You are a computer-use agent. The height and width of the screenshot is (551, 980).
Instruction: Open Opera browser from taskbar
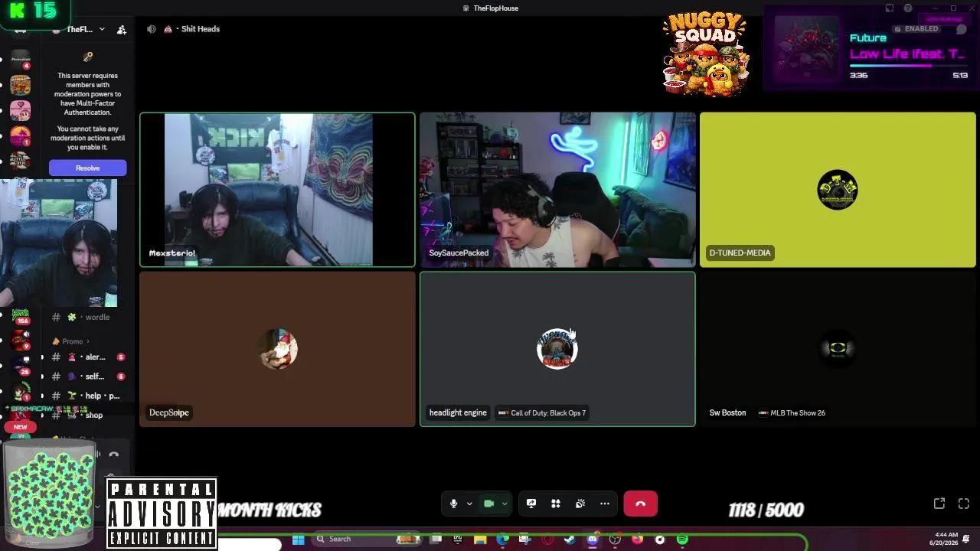[547, 540]
